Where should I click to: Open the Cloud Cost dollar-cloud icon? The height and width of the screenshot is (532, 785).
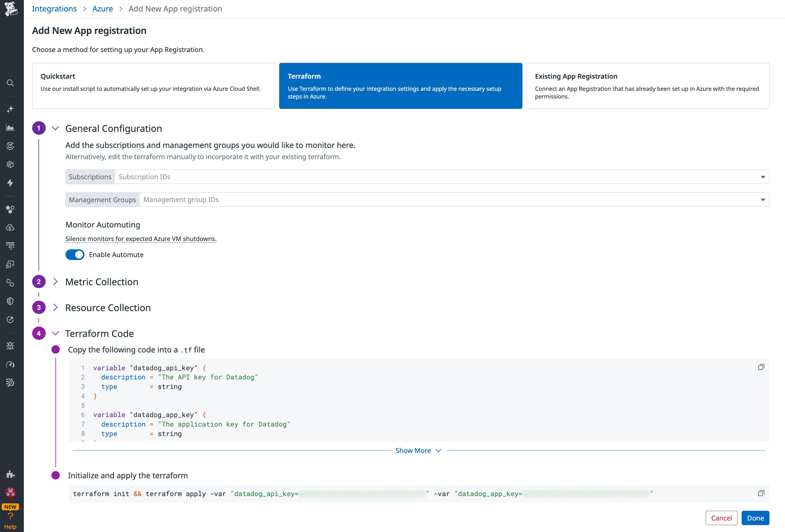[x=10, y=227]
